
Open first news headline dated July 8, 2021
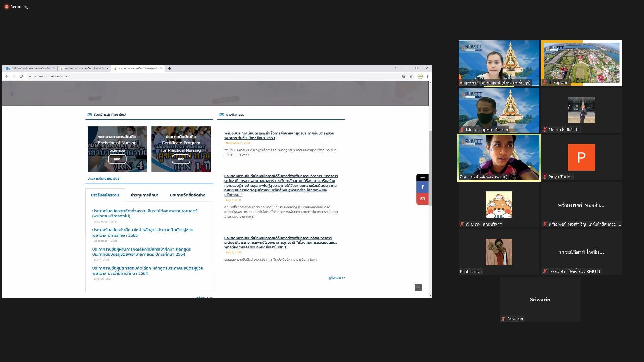(x=281, y=186)
